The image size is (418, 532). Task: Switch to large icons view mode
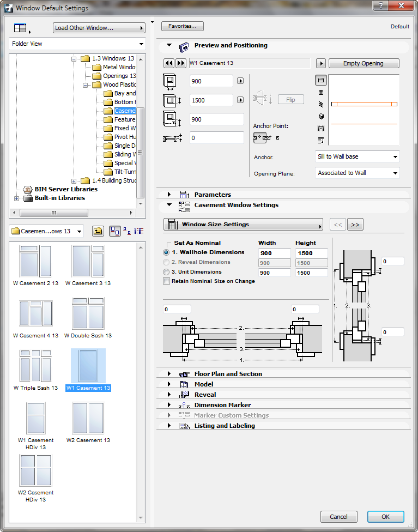point(114,231)
